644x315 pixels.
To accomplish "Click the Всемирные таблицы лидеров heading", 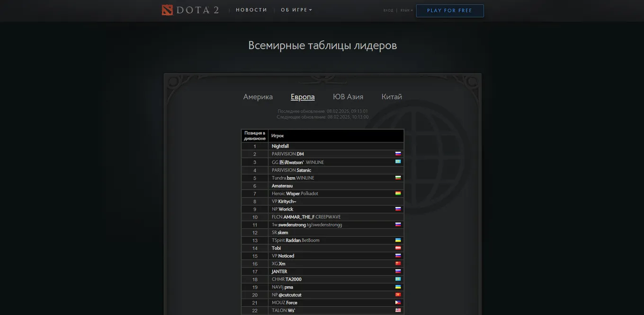I will point(322,45).
